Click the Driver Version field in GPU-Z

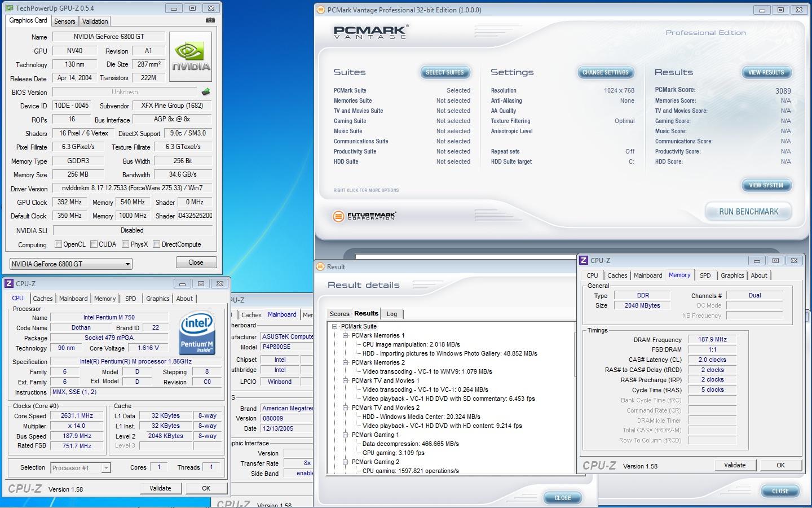132,188
